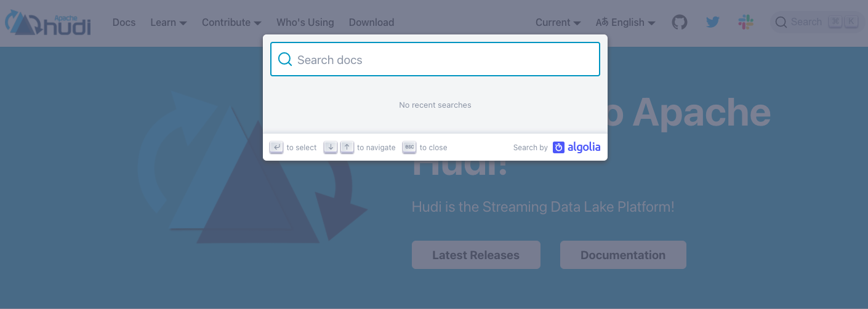This screenshot has height=309, width=868.
Task: Open the Current version dropdown
Action: [558, 22]
